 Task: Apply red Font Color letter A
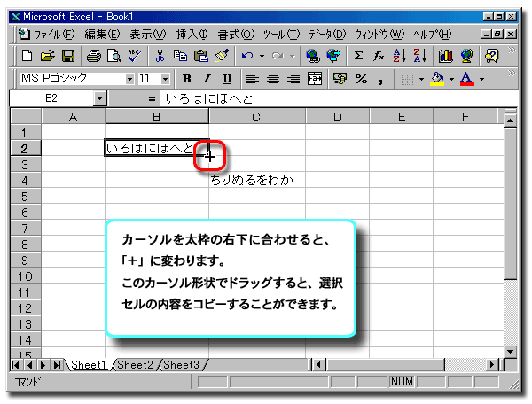(x=467, y=79)
